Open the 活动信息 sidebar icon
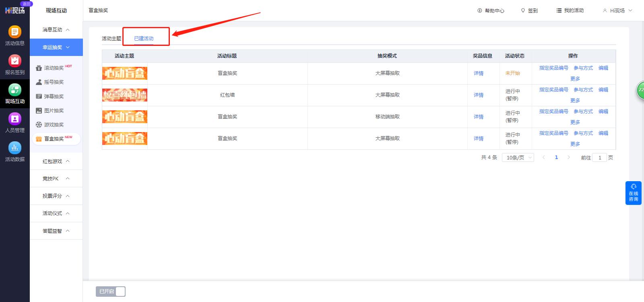This screenshot has height=302, width=644. pos(15,31)
